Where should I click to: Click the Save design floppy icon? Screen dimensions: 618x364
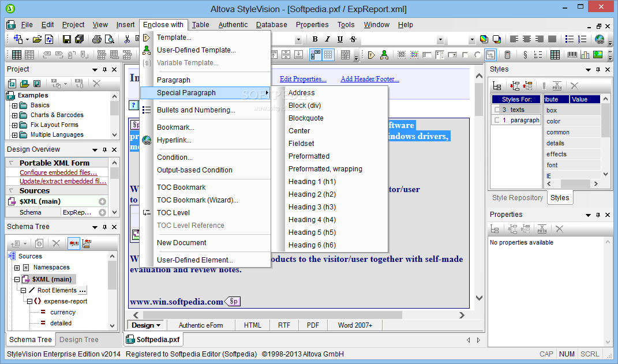[x=66, y=39]
